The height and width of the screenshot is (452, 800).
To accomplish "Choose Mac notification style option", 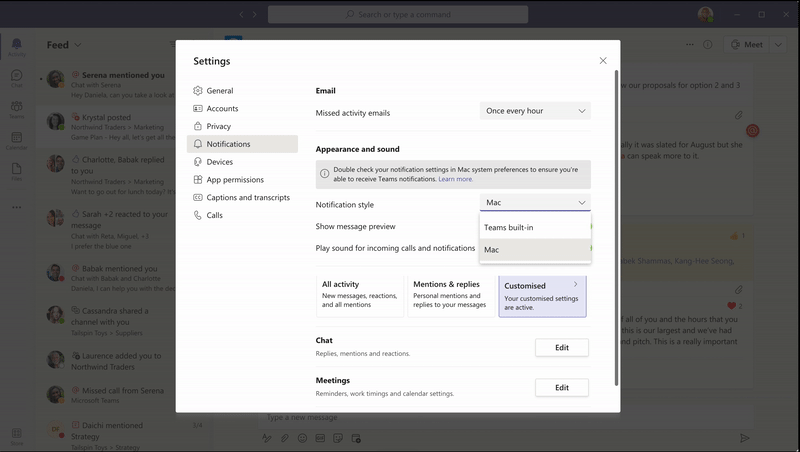I will click(x=535, y=249).
